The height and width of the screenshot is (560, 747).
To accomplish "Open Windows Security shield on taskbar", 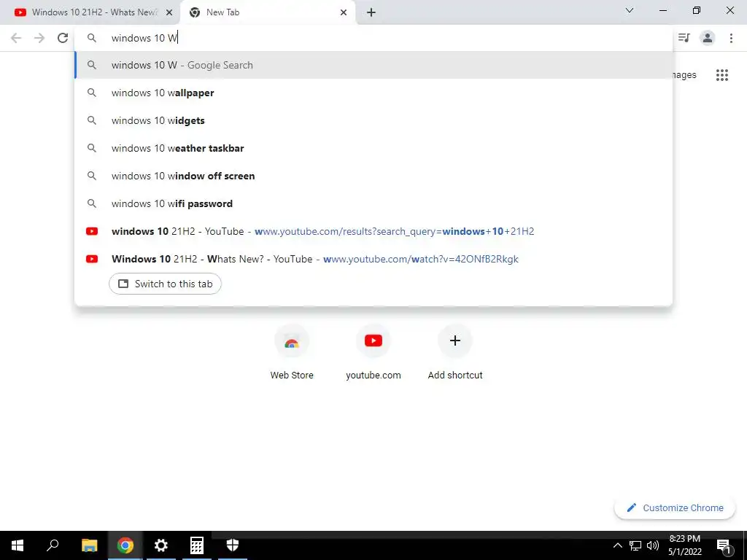I will tap(233, 545).
